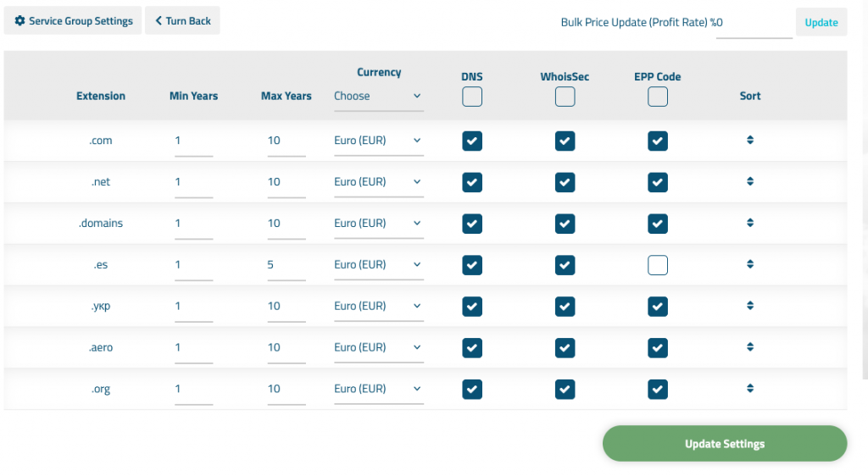Click the sort arrows in .net row
Image resolution: width=868 pixels, height=476 pixels.
click(750, 181)
